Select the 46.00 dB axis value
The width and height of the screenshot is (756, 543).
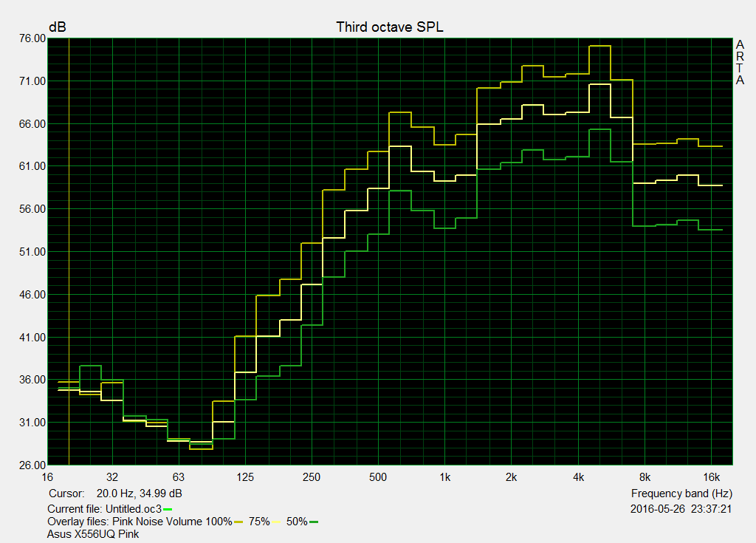(32, 295)
